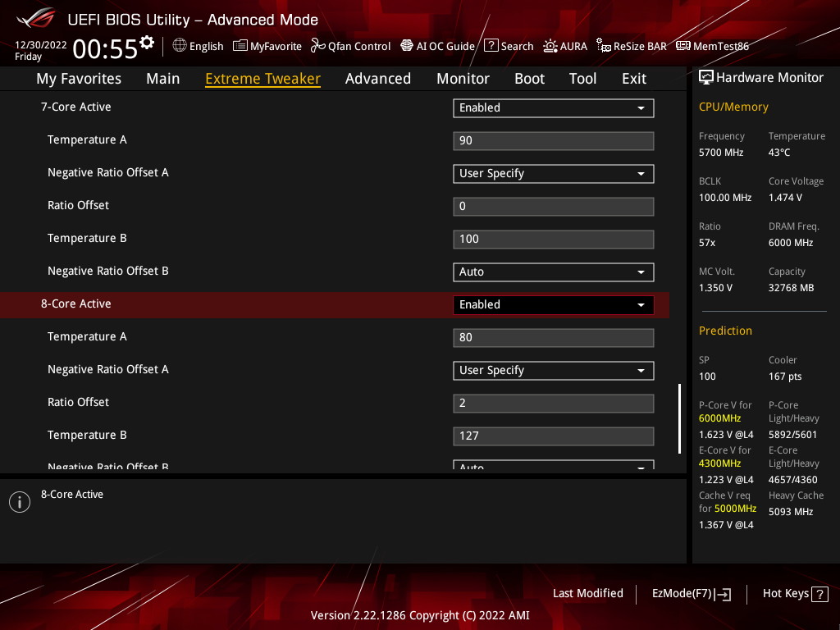The height and width of the screenshot is (630, 840).
Task: Edit 8-Core Temperature A field showing 80
Action: click(x=554, y=337)
